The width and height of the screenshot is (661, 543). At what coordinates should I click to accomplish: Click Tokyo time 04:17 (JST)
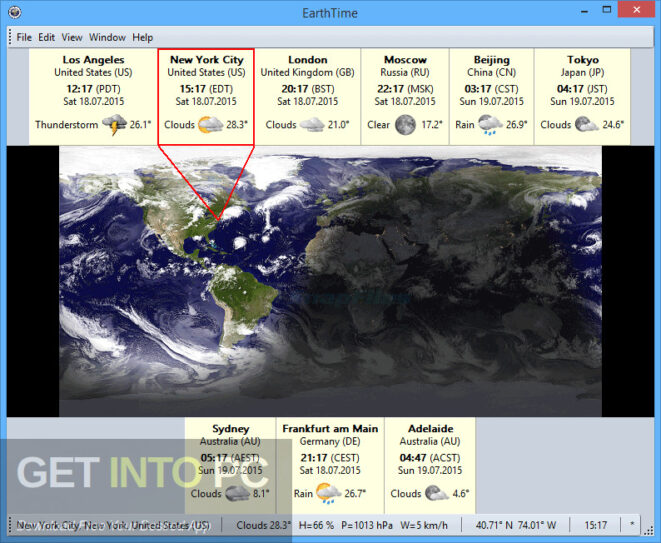point(582,89)
